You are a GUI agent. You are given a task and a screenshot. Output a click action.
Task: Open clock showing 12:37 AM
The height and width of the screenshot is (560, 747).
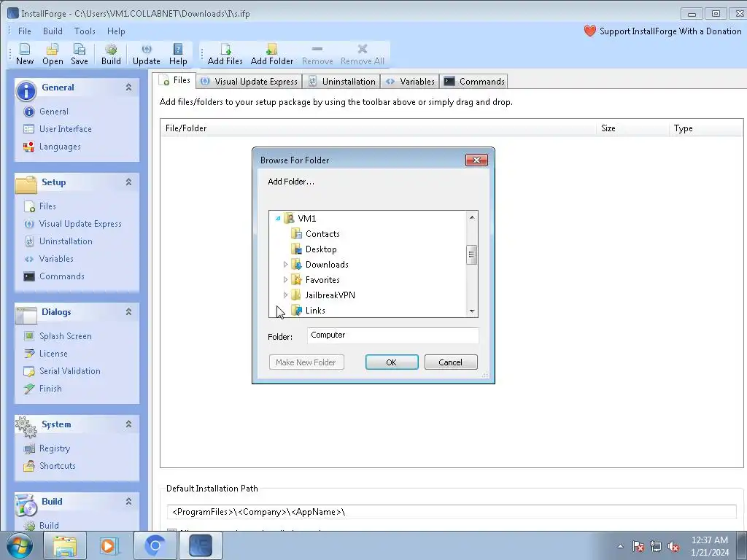click(710, 545)
